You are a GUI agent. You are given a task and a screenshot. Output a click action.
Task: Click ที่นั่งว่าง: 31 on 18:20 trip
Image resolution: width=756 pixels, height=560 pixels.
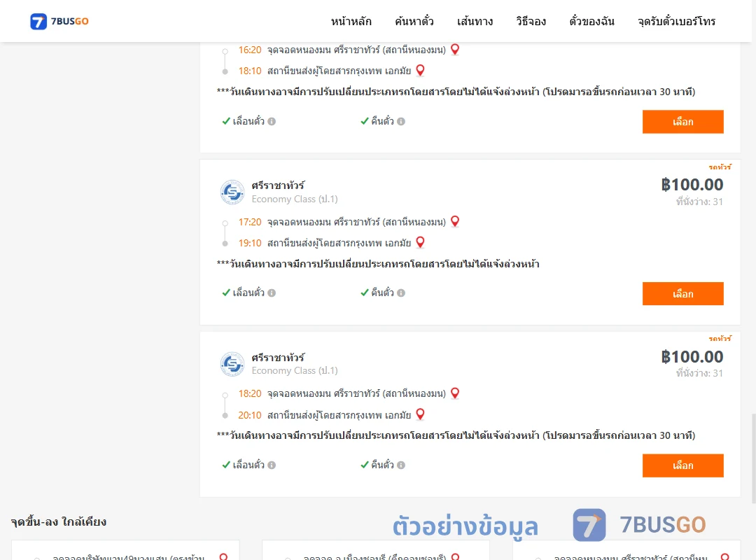[699, 373]
